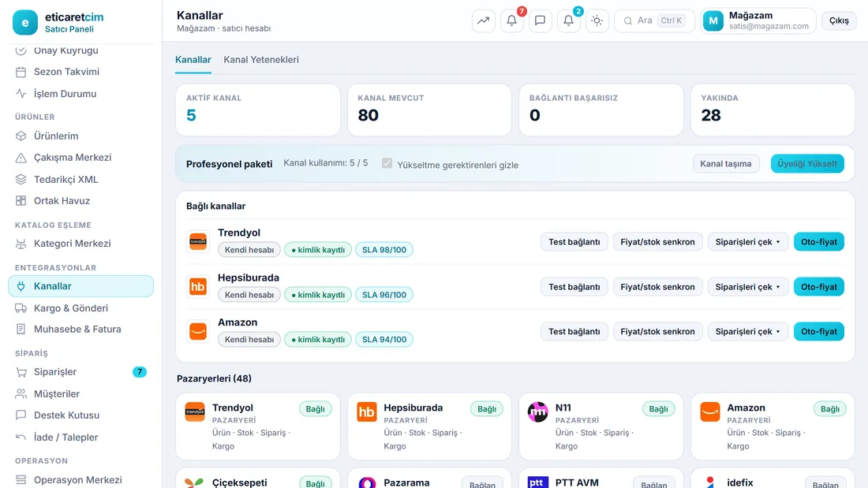Click the Amazon logo in Pazaryerleri grid
Image resolution: width=868 pixels, height=488 pixels.
click(709, 412)
